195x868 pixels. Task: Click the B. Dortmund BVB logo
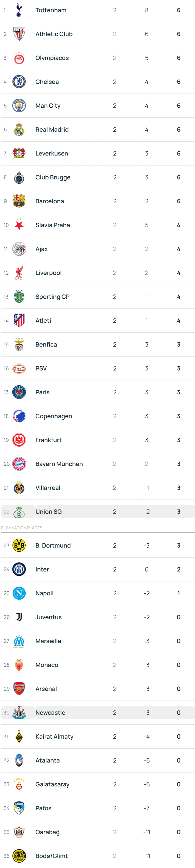click(x=19, y=545)
